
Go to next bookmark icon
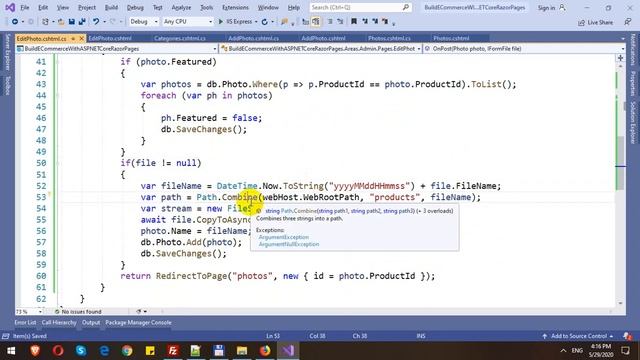click(x=375, y=22)
